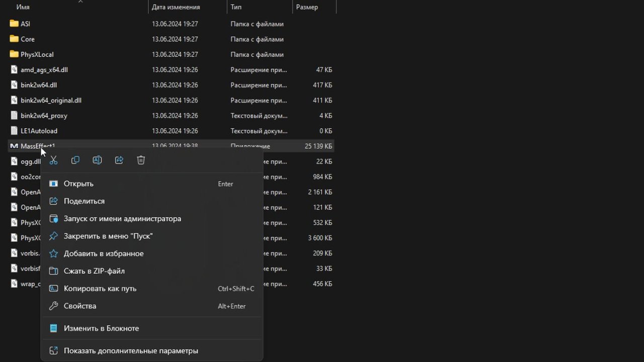Click the 'Размер' column header
Viewport: 644px width, 362px height.
(307, 7)
